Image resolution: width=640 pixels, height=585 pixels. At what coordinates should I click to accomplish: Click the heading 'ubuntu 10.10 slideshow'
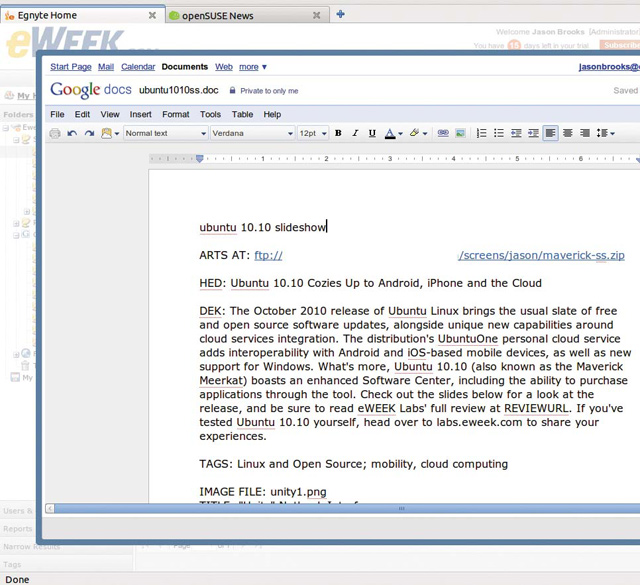point(262,227)
